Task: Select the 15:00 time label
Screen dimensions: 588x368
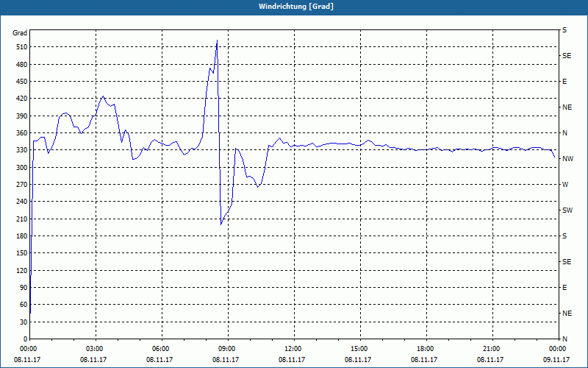Action: point(360,349)
